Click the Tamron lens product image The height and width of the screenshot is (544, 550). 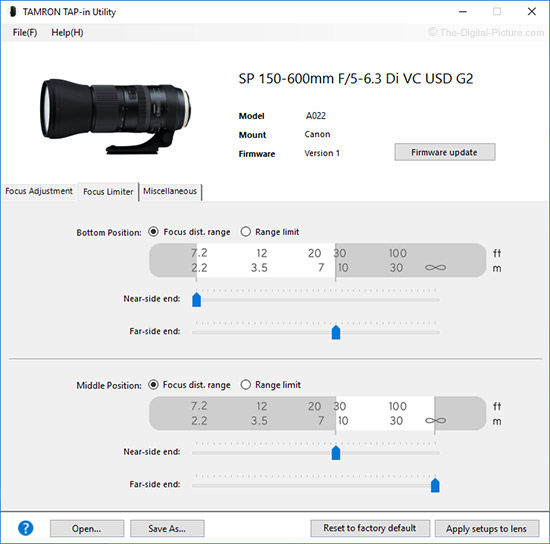(116, 116)
